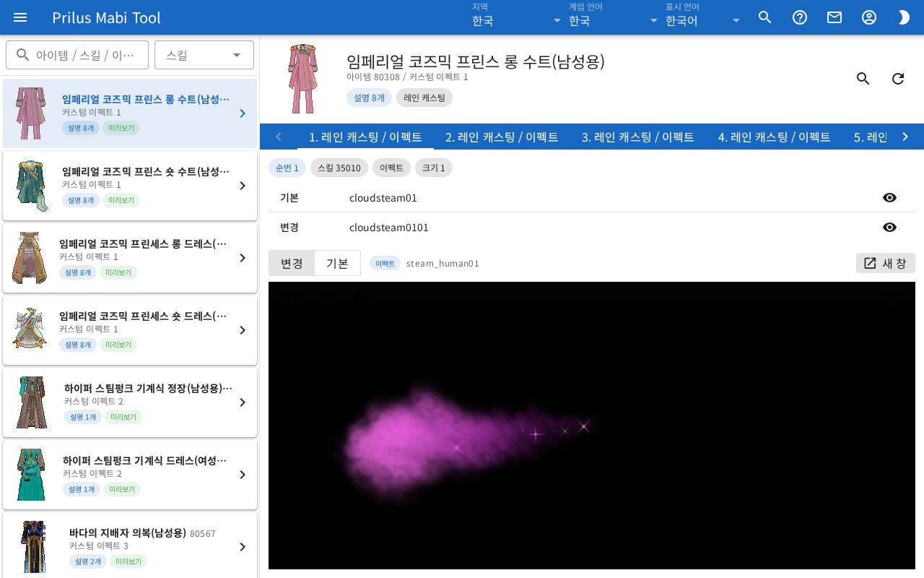924x578 pixels.
Task: Select 바다의 지배자 의복(남성용) list item
Action: 130,545
